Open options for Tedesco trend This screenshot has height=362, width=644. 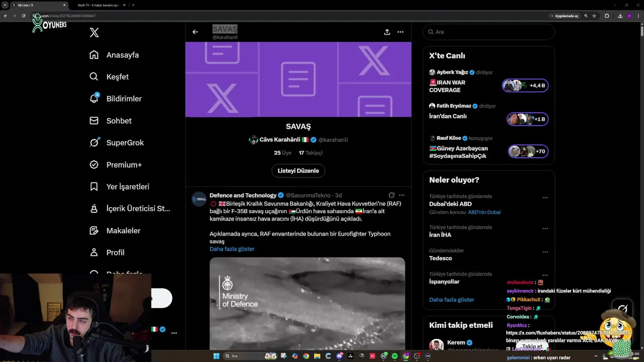click(x=545, y=251)
